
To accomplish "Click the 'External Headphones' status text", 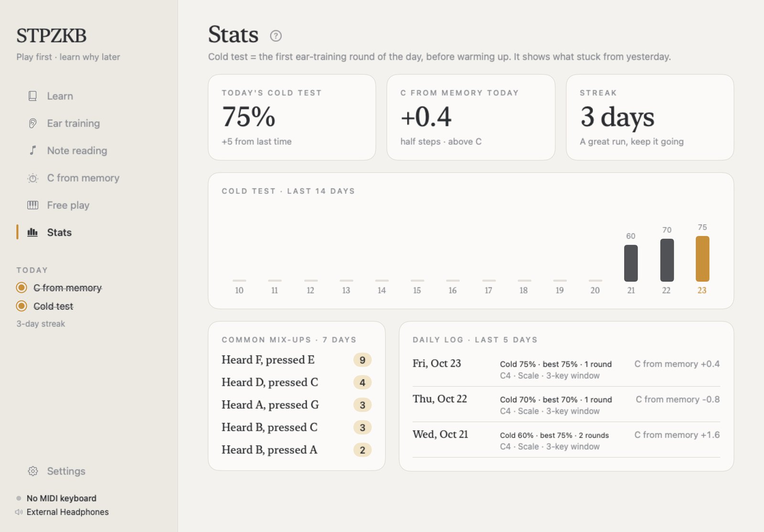I will pos(67,512).
